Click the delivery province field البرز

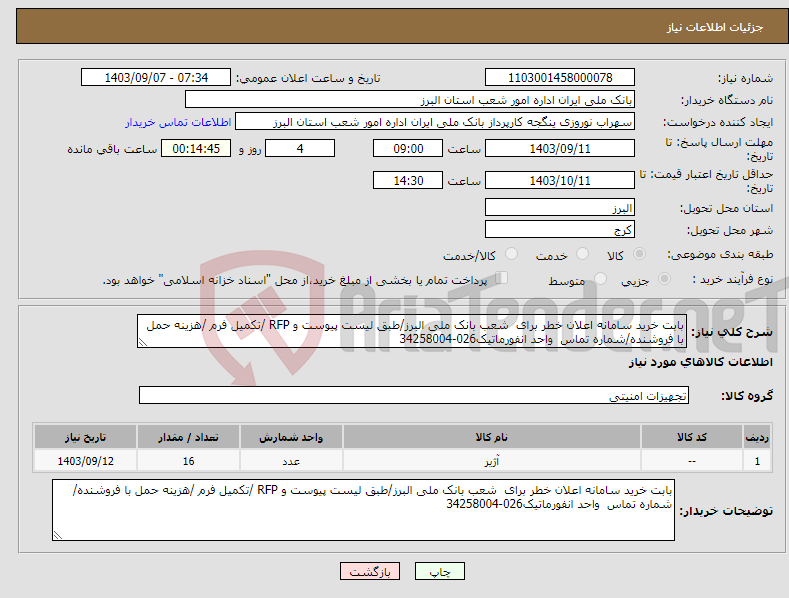560,207
